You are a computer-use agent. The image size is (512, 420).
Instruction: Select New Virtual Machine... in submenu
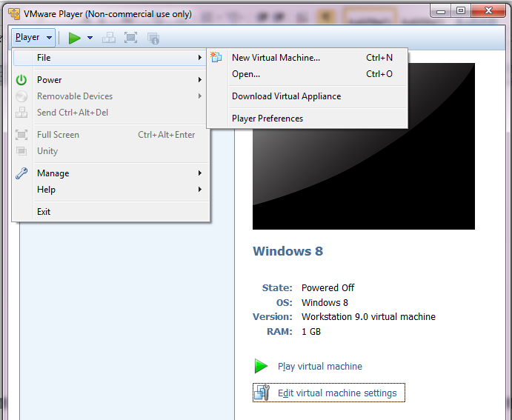point(307,58)
